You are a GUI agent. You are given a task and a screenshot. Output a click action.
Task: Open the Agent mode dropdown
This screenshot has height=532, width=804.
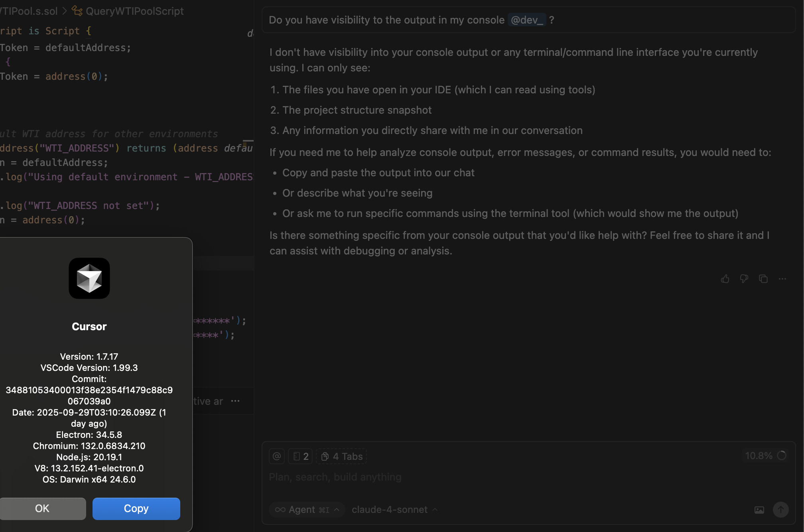[307, 510]
